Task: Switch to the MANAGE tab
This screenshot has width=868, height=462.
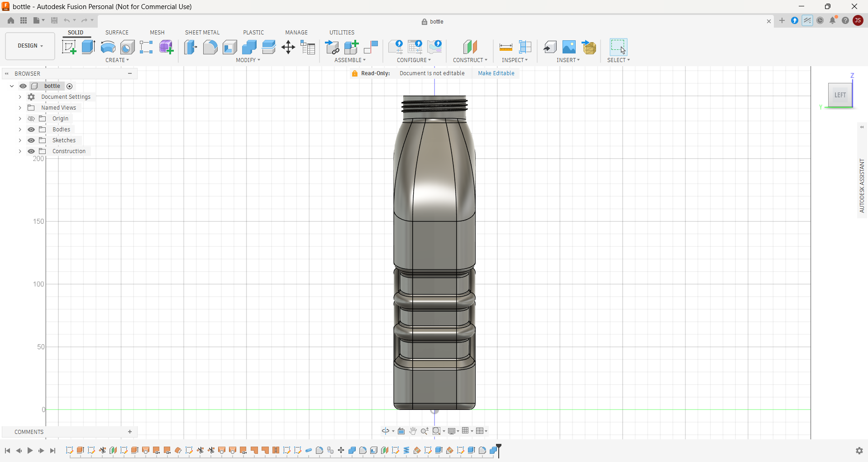Action: tap(296, 33)
